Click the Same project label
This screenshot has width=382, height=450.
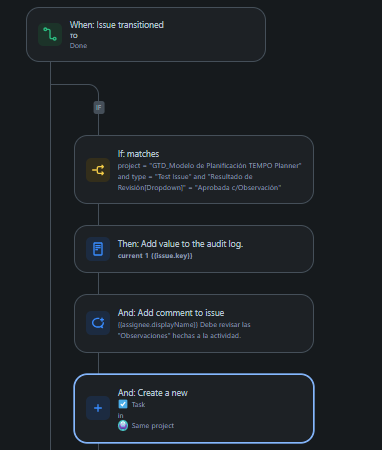[x=153, y=426]
